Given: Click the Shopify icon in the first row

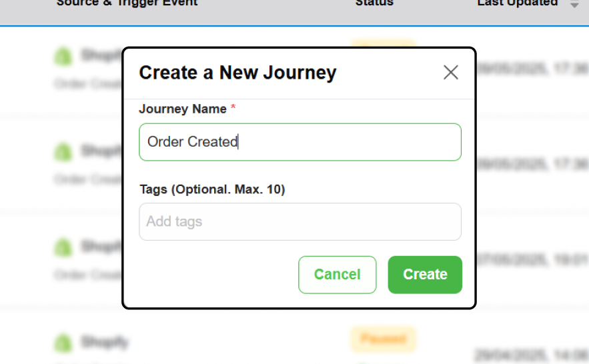Looking at the screenshot, I should [x=63, y=56].
